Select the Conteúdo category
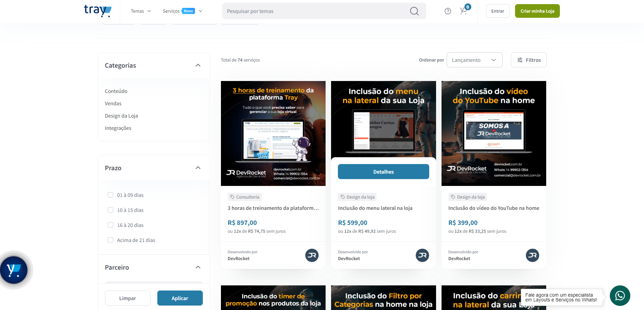The width and height of the screenshot is (644, 310). tap(116, 91)
